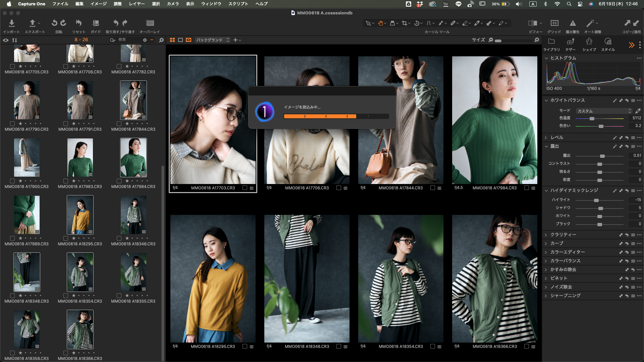Rotate image clockwise
This screenshot has height=362, width=644.
coord(63,23)
